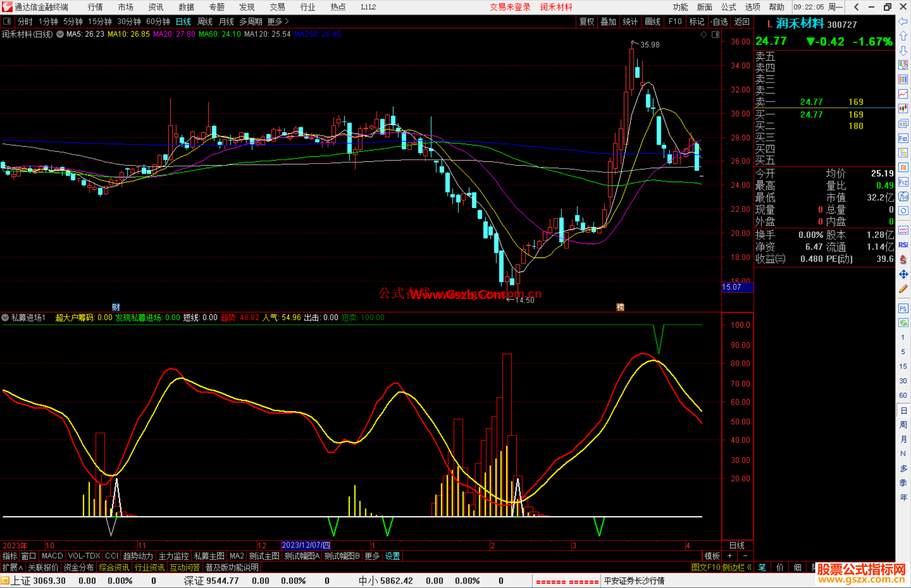Switch to the 周线 weekly period tab

pos(205,21)
